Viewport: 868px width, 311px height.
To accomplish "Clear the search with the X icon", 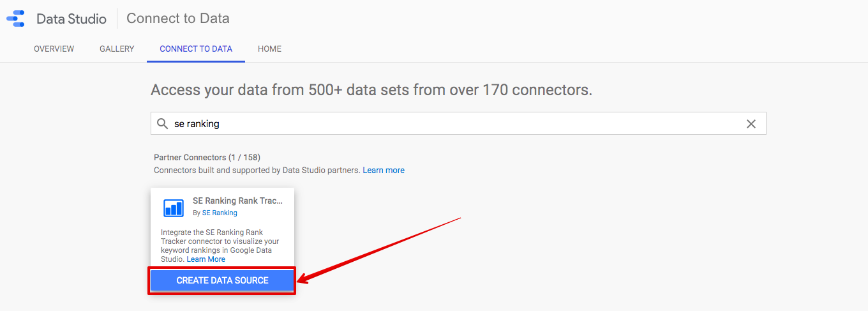I will click(x=751, y=124).
